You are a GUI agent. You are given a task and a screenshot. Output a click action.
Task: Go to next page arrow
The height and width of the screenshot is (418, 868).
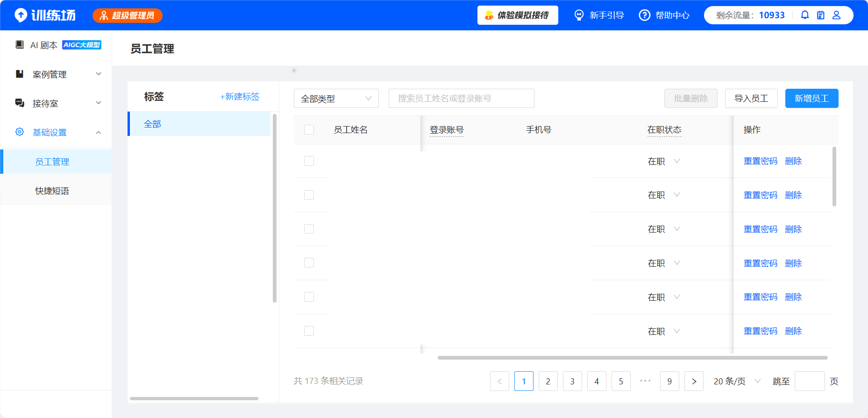coord(694,381)
